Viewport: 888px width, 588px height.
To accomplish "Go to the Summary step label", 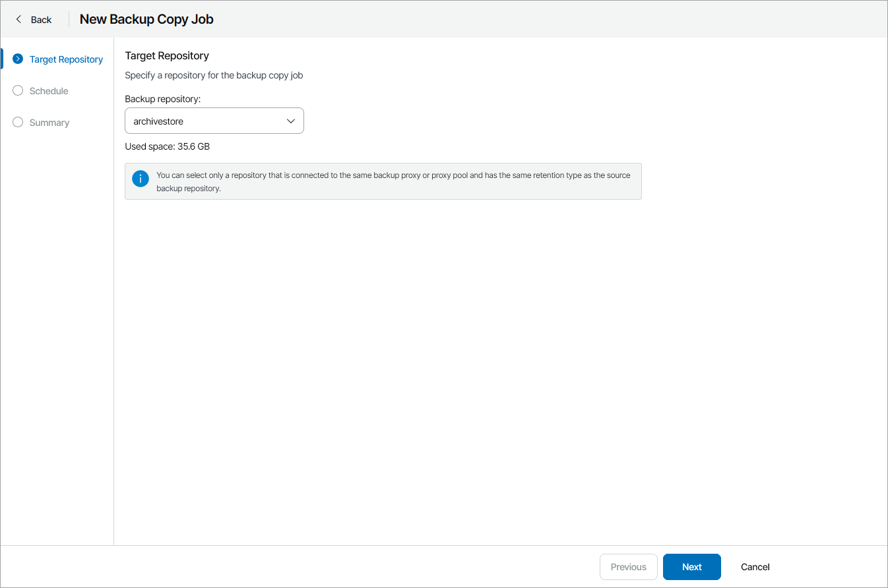I will click(x=49, y=123).
